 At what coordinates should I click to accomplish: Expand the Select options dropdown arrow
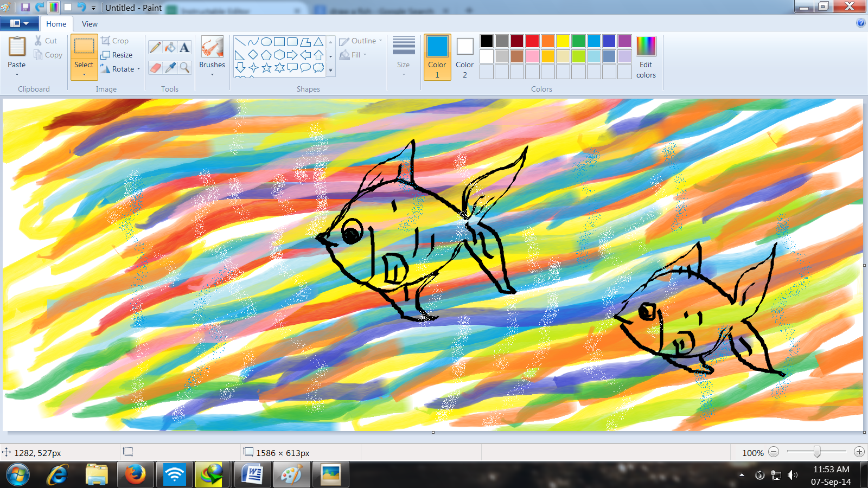click(x=84, y=74)
